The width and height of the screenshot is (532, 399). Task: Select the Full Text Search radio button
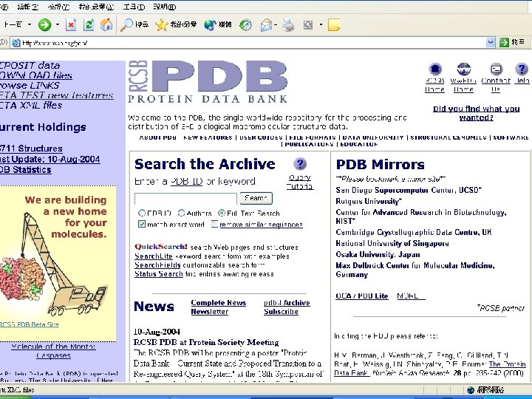coord(222,213)
